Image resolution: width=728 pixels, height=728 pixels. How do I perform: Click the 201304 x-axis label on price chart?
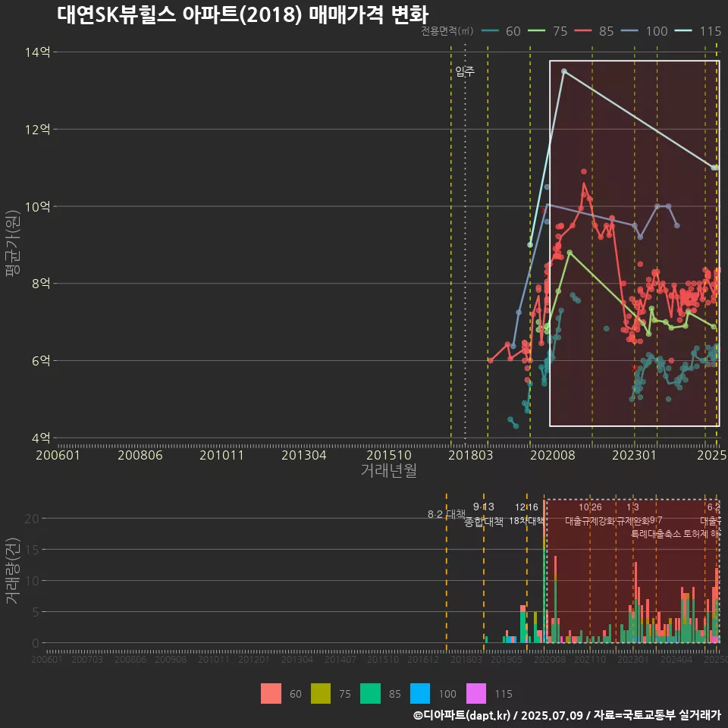[x=304, y=455]
